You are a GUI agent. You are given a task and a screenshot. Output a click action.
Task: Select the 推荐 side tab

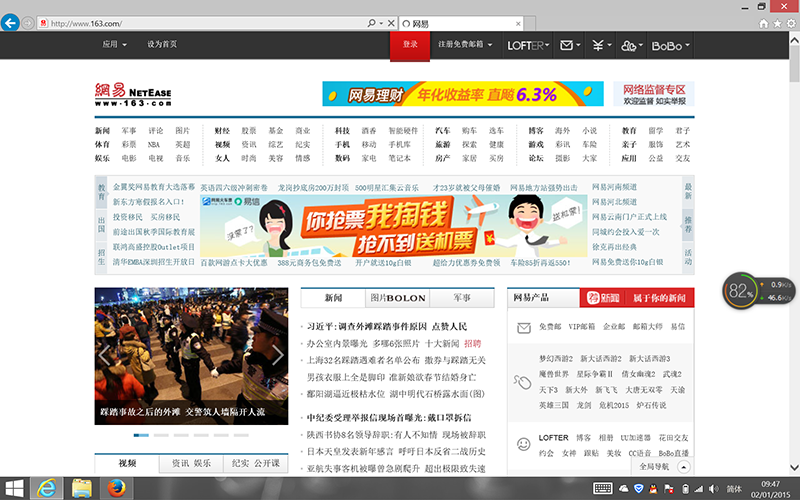(x=688, y=224)
